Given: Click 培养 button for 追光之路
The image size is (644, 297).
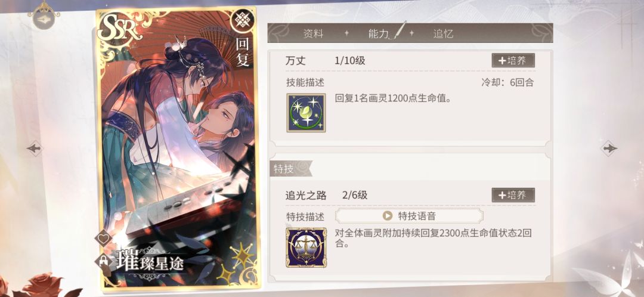Looking at the screenshot, I should coord(513,195).
